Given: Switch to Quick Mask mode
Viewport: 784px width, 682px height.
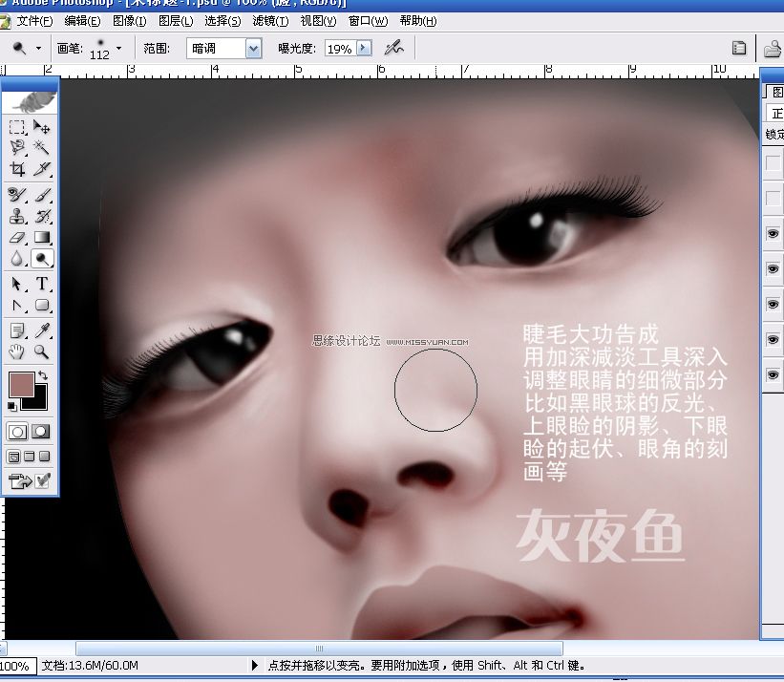Looking at the screenshot, I should [x=41, y=432].
